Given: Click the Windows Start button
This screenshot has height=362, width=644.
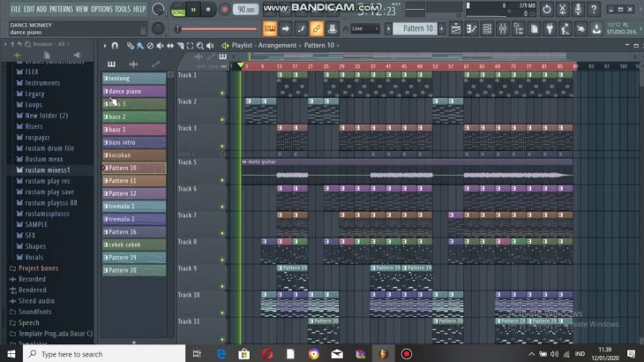Looking at the screenshot, I should [11, 354].
